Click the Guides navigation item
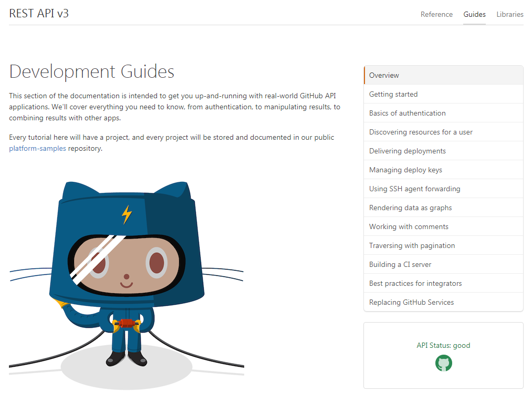This screenshot has width=532, height=403. tap(474, 14)
